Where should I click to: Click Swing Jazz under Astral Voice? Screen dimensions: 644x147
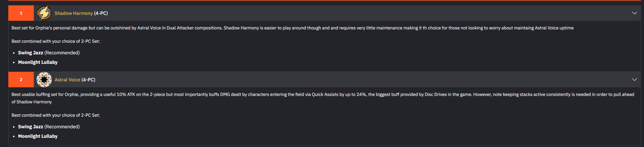tap(31, 127)
